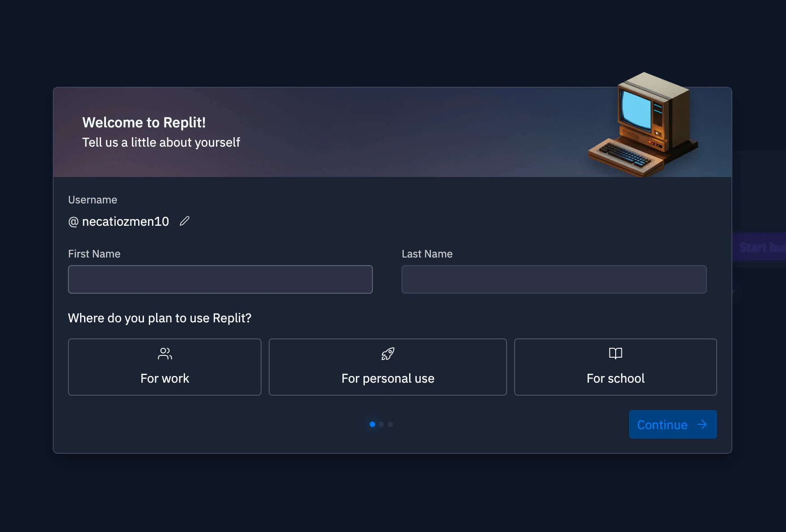The width and height of the screenshot is (786, 532).
Task: Choose the "For personal use" option label
Action: pyautogui.click(x=388, y=379)
